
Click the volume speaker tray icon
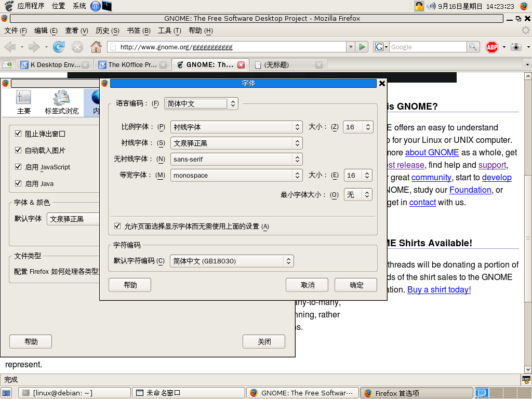(x=431, y=6)
